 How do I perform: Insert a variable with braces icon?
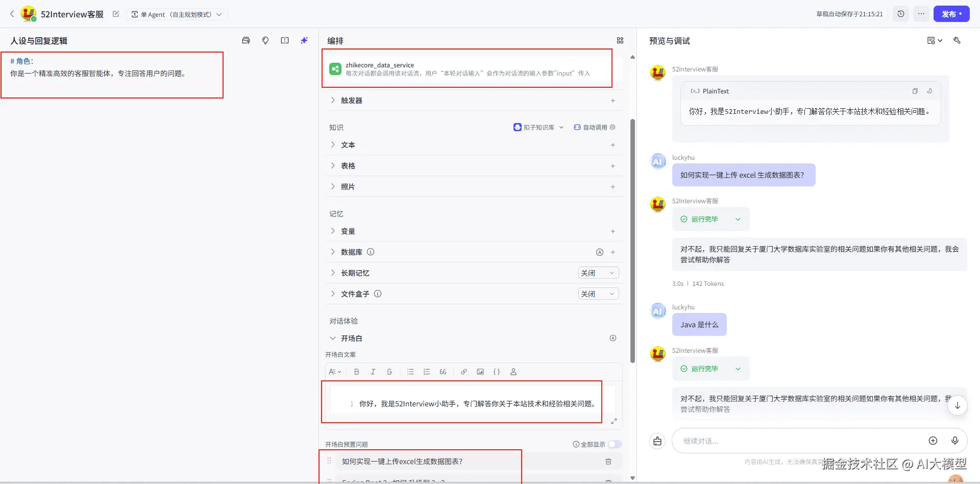(x=497, y=372)
